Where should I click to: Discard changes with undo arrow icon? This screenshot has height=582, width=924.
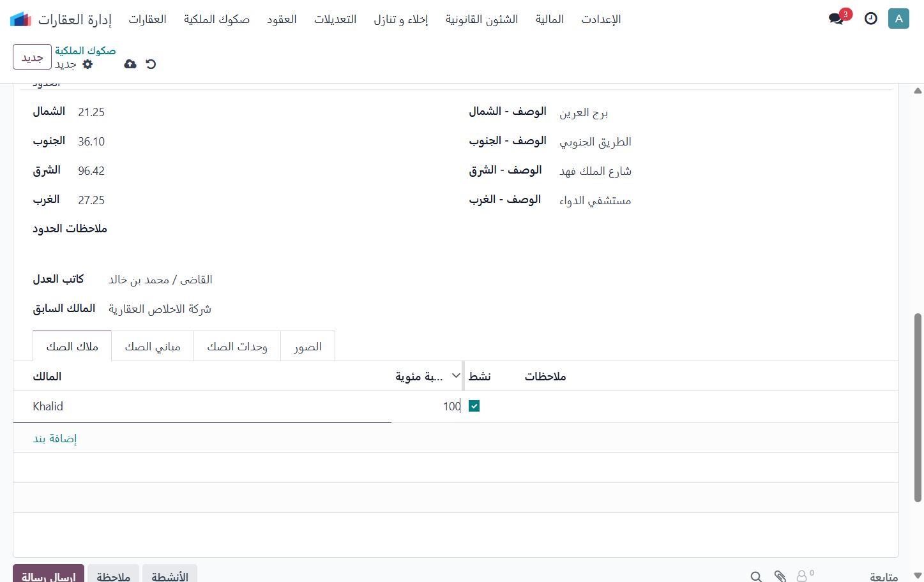coord(151,64)
